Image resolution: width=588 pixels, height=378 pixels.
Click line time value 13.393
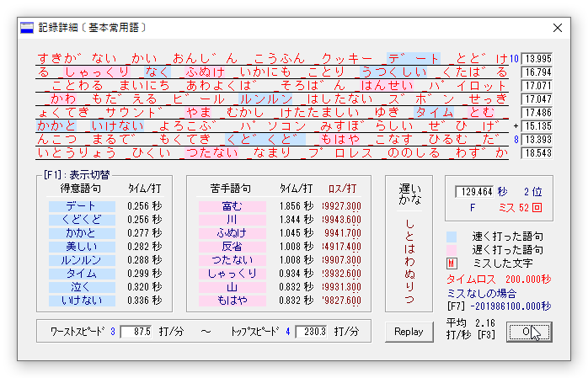[x=537, y=140]
